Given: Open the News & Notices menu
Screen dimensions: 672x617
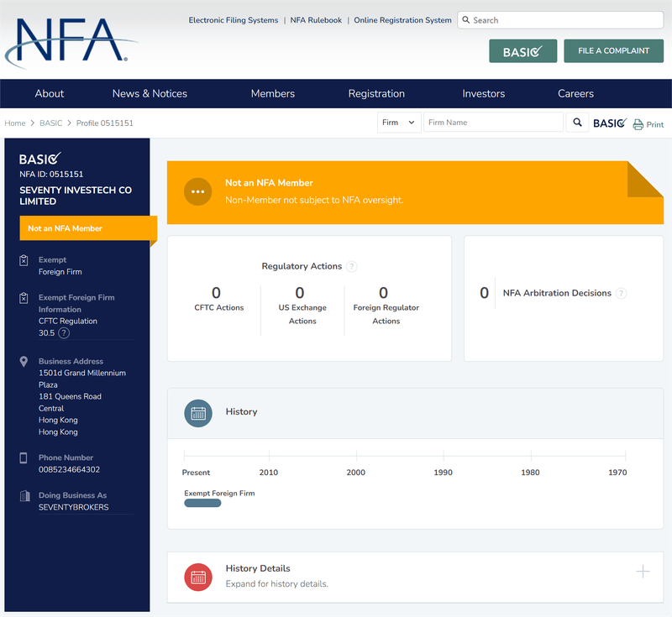Looking at the screenshot, I should click(150, 93).
